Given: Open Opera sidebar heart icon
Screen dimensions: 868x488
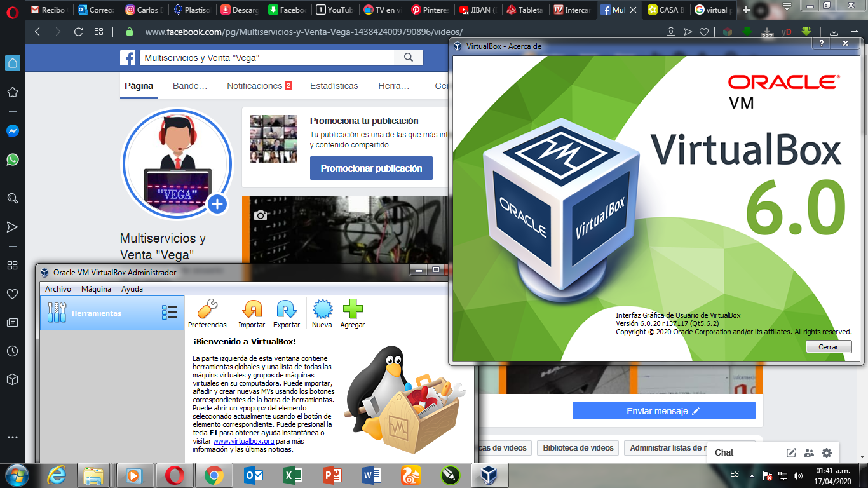Looking at the screenshot, I should coord(12,294).
